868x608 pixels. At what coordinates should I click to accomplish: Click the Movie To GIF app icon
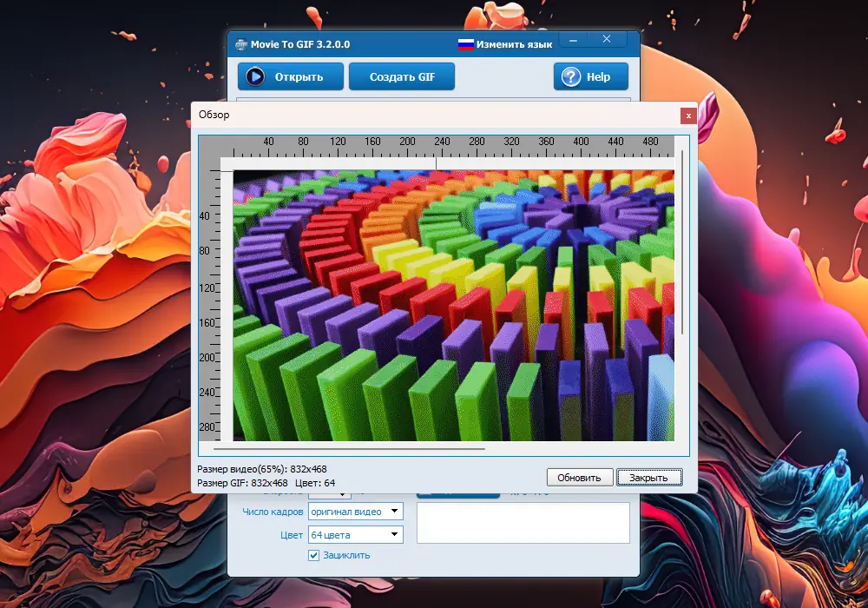pos(240,44)
